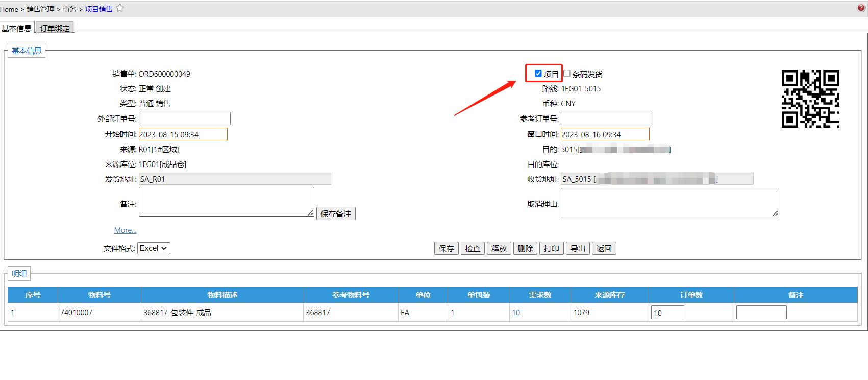Click the 明细 section legend
868x380 pixels.
[19, 274]
